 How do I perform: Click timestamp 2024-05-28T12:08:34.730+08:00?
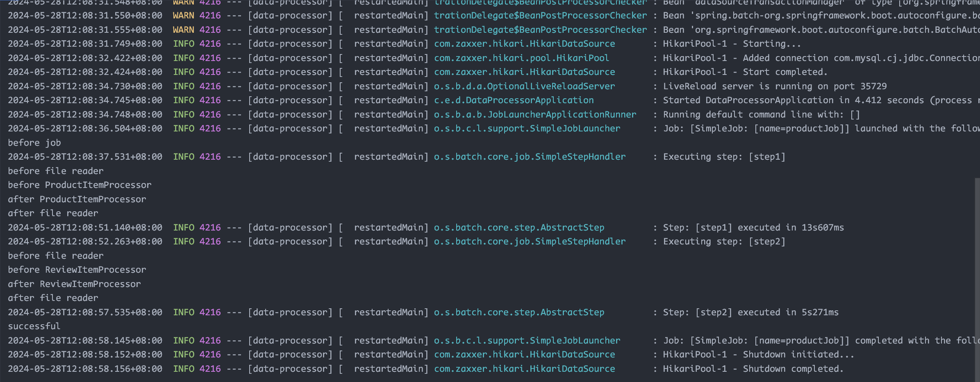85,86
